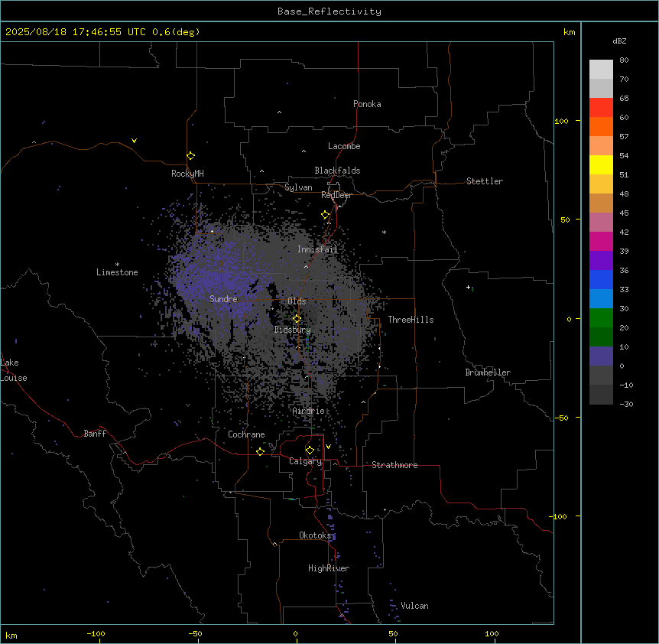Click the yellow diamond marker inside Calgary
The image size is (659, 644).
[x=310, y=450]
